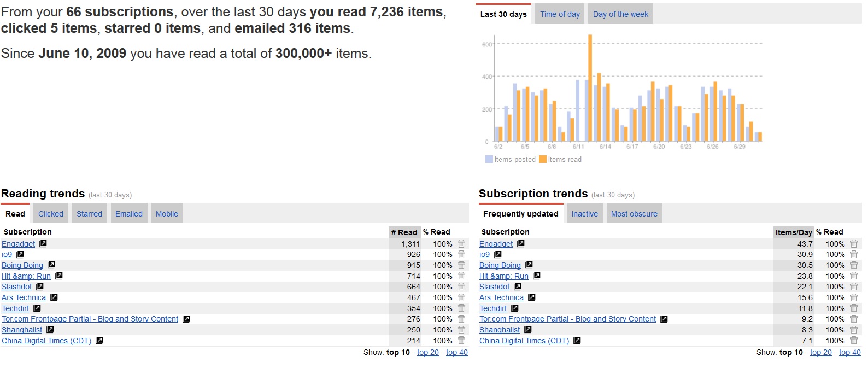
Task: Open the Clicked reading trends tab
Action: coord(51,214)
